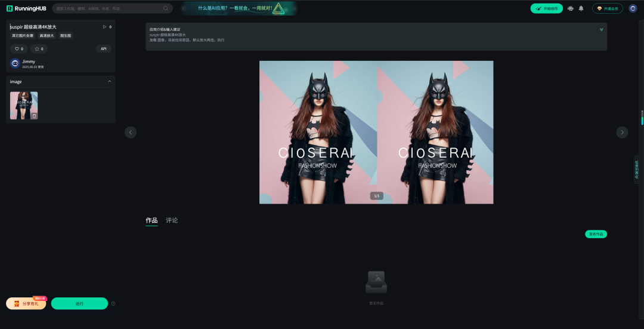Select the 其它图片处理 tag
The height and width of the screenshot is (329, 644).
click(x=23, y=36)
